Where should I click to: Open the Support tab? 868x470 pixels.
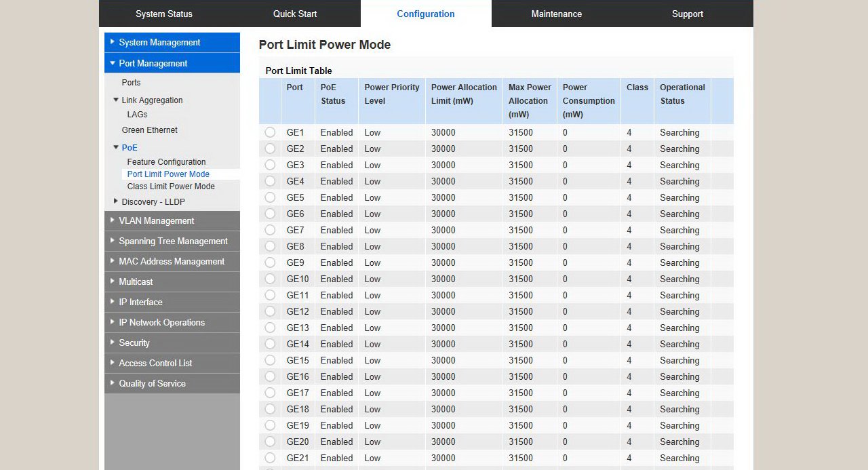pos(687,14)
